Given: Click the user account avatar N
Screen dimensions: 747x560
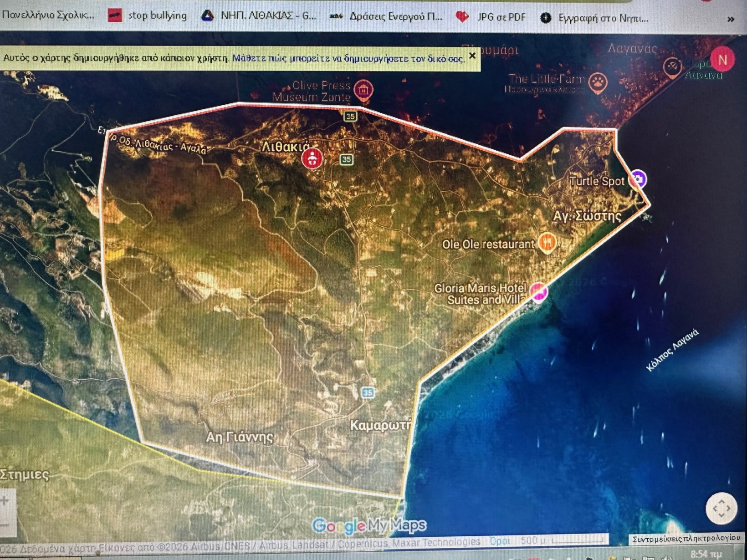Looking at the screenshot, I should click(x=722, y=60).
